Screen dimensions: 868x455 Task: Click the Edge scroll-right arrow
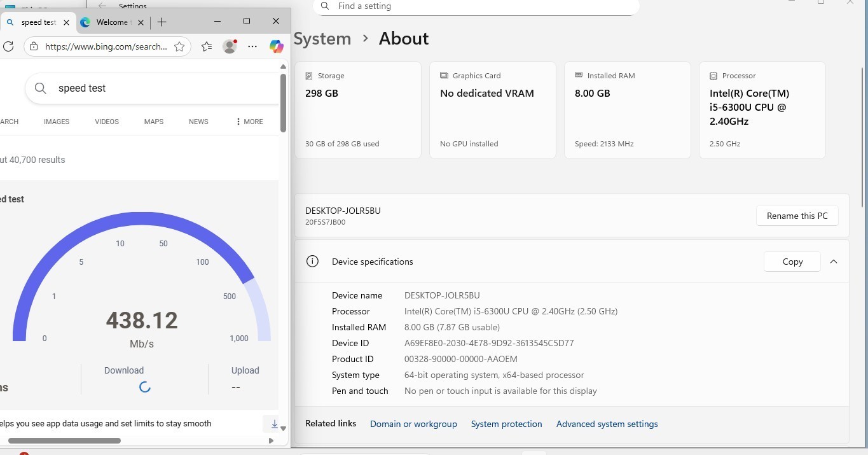point(272,440)
